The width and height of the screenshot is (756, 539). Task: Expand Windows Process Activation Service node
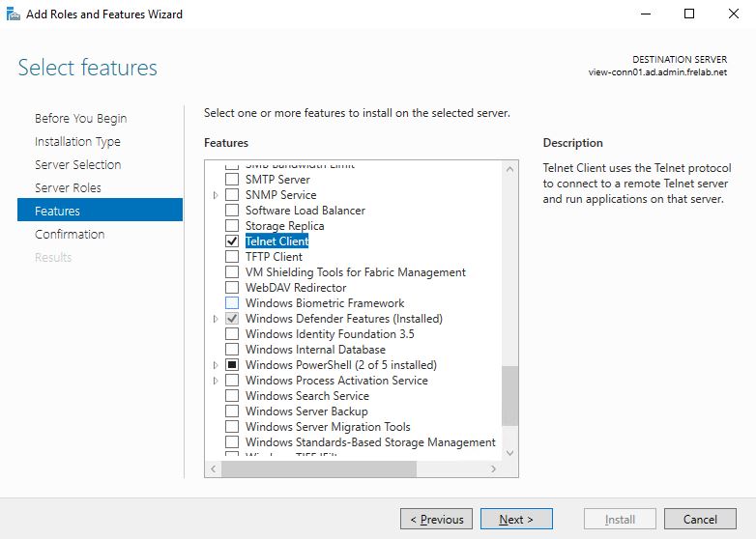[x=216, y=381]
